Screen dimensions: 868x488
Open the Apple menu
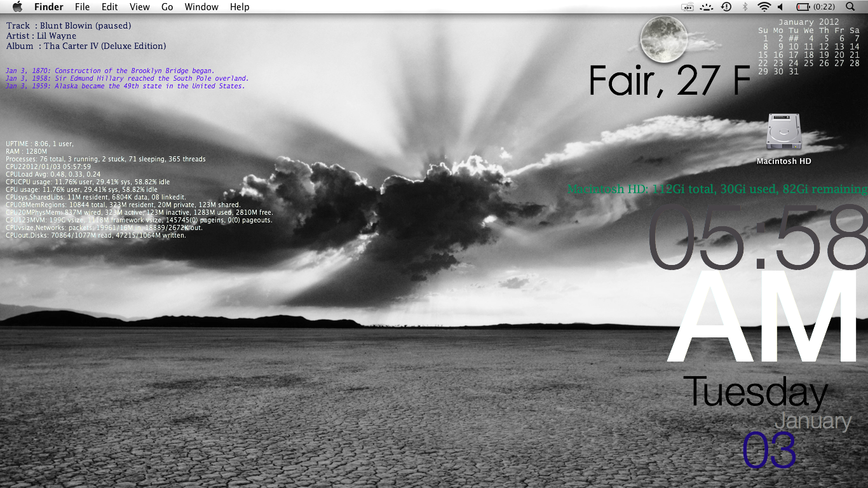17,7
